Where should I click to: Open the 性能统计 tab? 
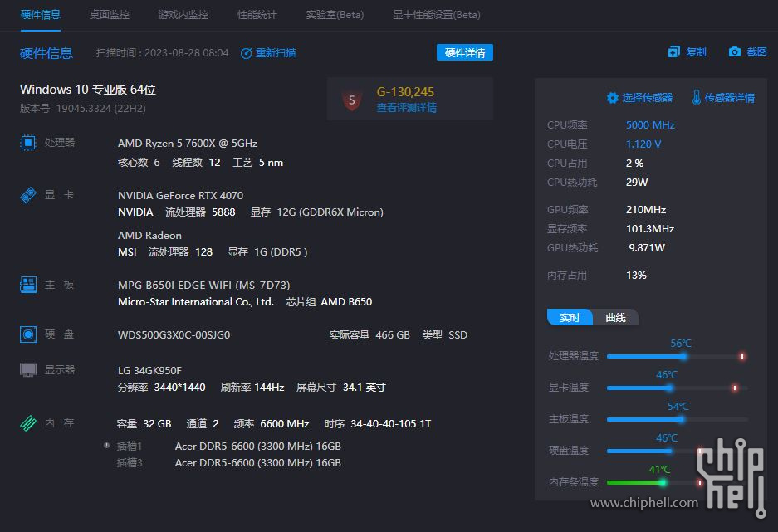257,15
